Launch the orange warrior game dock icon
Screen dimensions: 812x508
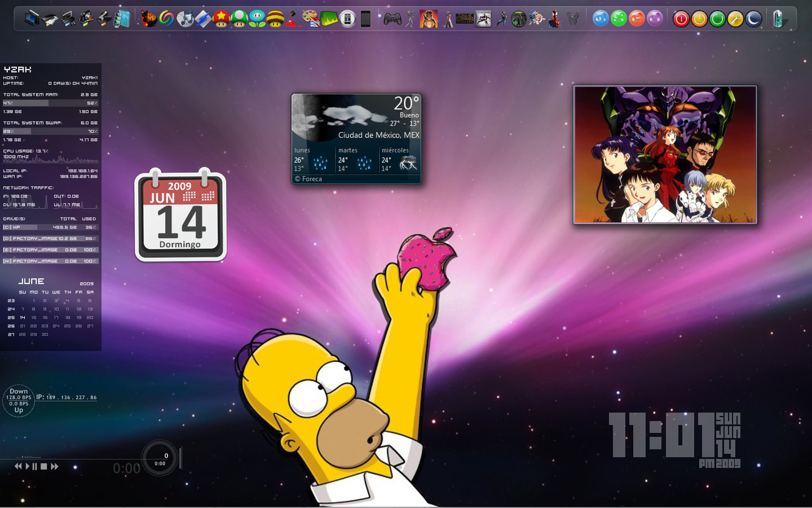[429, 19]
